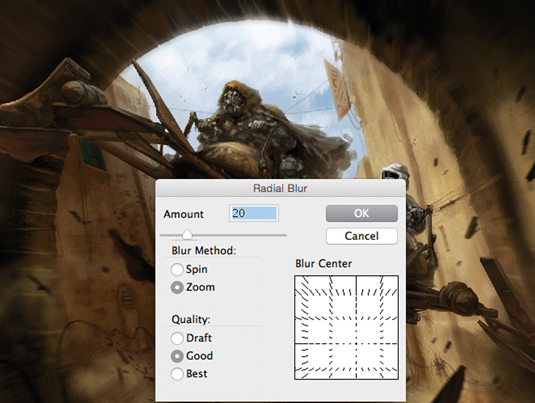Select the Zoom blur method
Screen dimensions: 535x403
click(177, 287)
